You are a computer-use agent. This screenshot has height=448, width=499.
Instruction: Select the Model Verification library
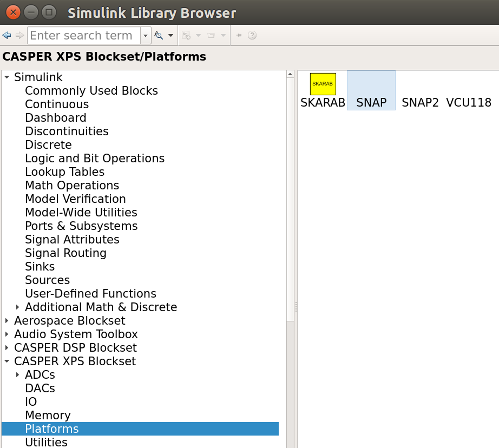click(75, 199)
